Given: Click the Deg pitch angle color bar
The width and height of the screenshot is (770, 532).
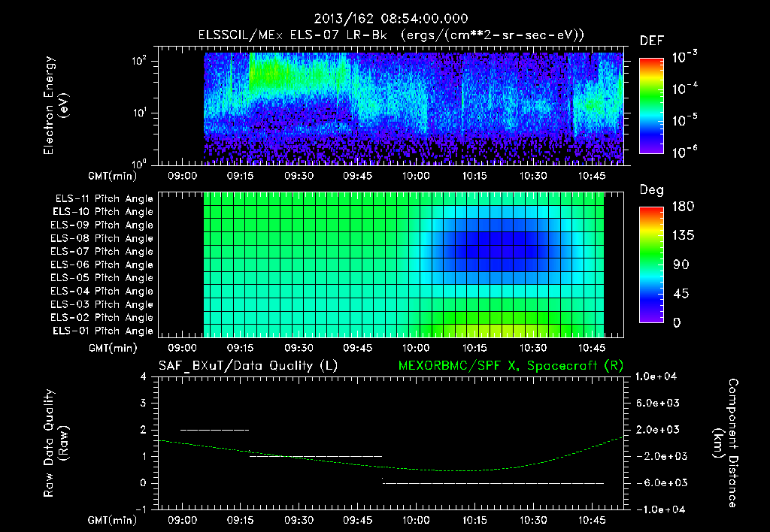Looking at the screenshot, I should (651, 265).
